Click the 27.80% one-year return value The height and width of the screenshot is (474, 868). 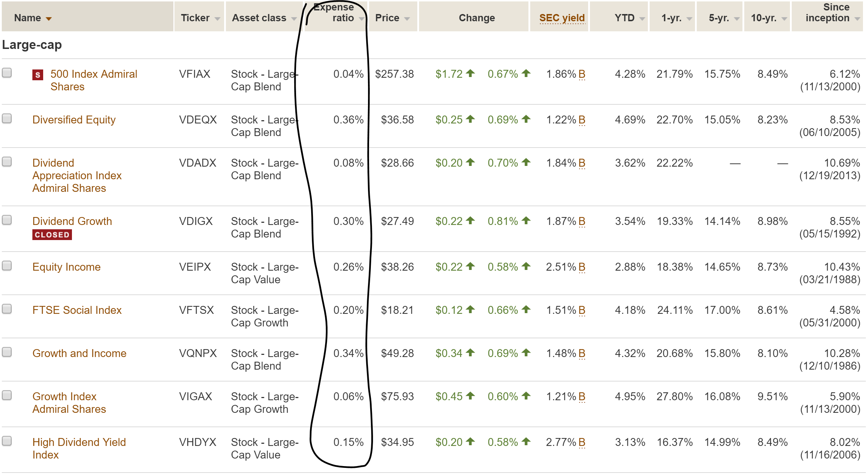(674, 397)
